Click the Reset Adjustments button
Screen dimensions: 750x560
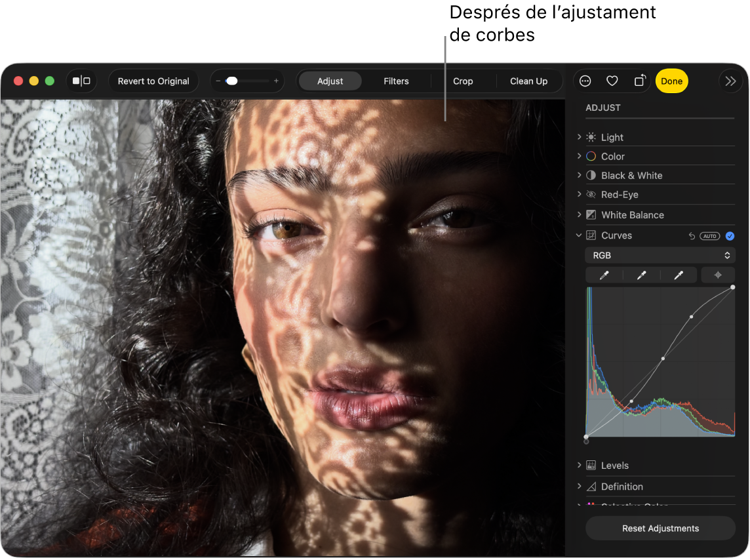pyautogui.click(x=660, y=529)
